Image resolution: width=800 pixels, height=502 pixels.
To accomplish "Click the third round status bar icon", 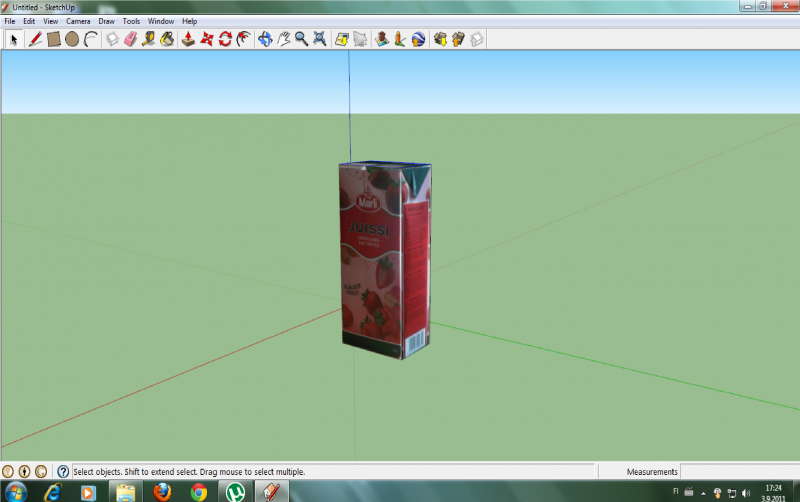I will pos(41,471).
